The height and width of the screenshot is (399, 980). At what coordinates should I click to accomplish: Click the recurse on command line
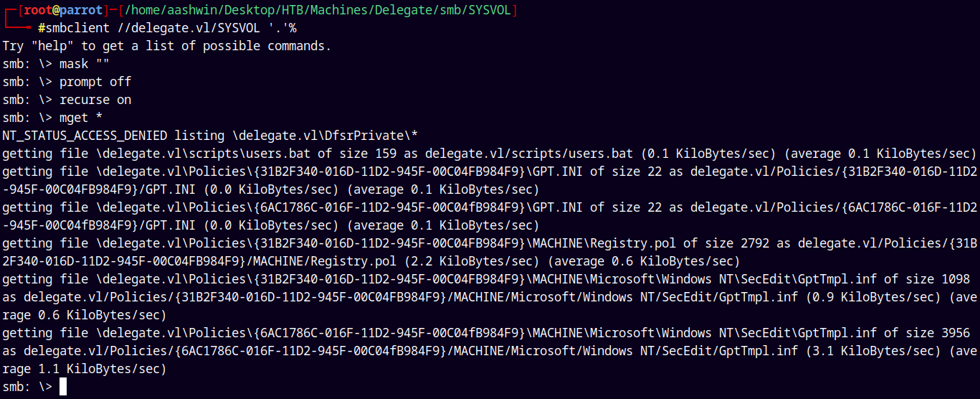point(95,100)
